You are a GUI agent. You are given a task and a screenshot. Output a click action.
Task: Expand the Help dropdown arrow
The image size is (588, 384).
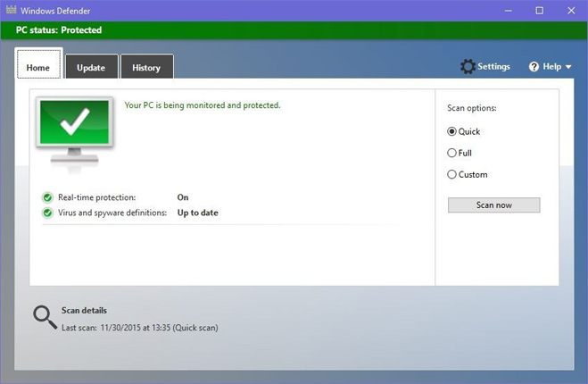[568, 67]
